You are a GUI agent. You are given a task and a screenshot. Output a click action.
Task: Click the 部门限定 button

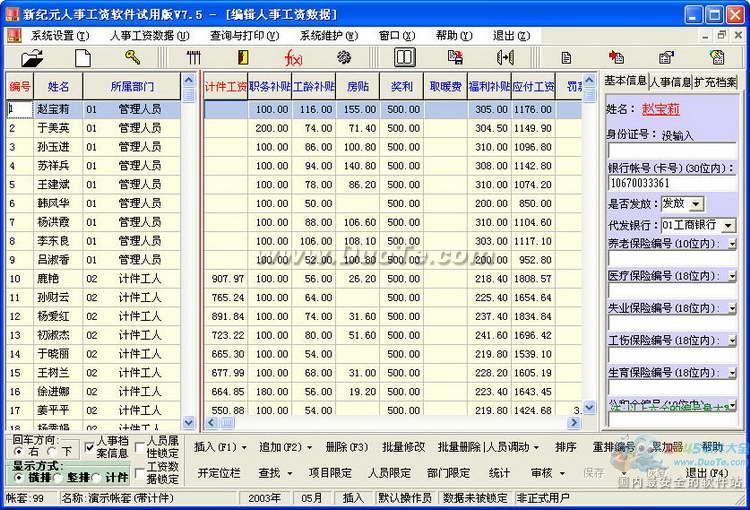click(x=448, y=473)
